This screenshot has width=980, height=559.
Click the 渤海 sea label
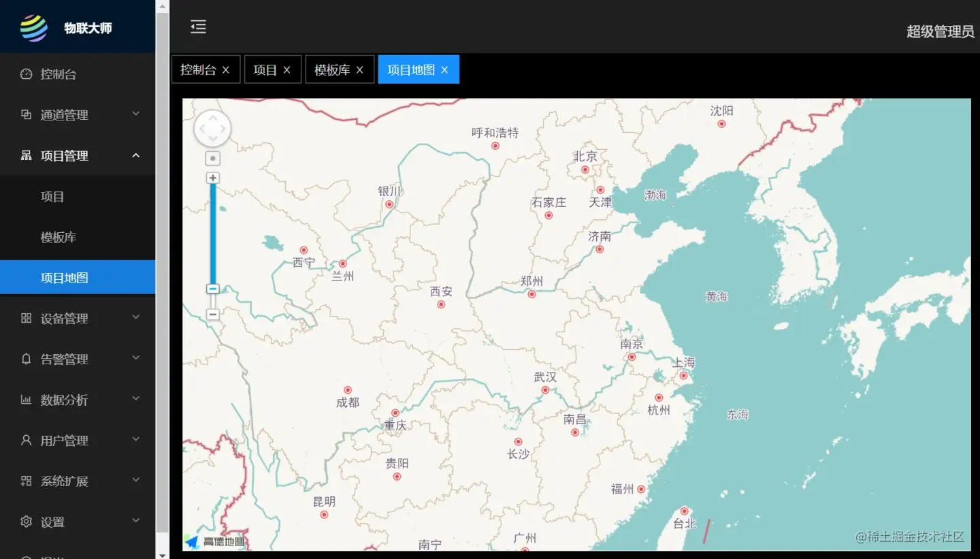pos(655,195)
